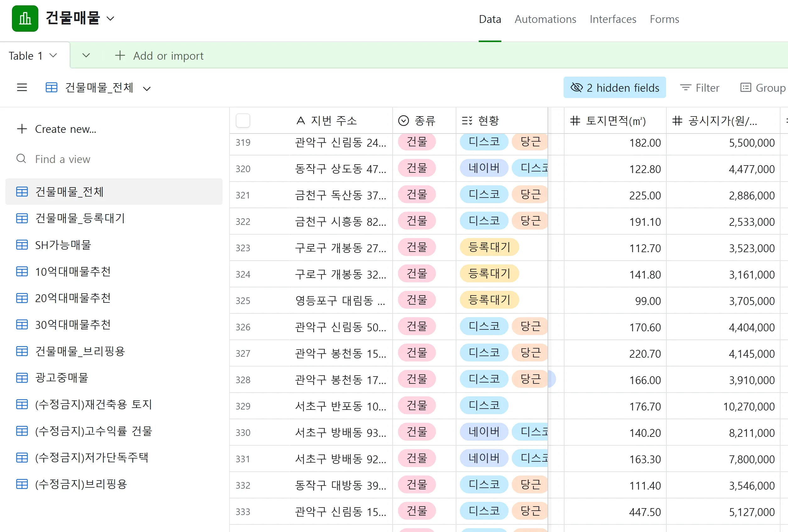Toggle the select all rows checkbox
Image resolution: width=788 pixels, height=532 pixels.
243,121
